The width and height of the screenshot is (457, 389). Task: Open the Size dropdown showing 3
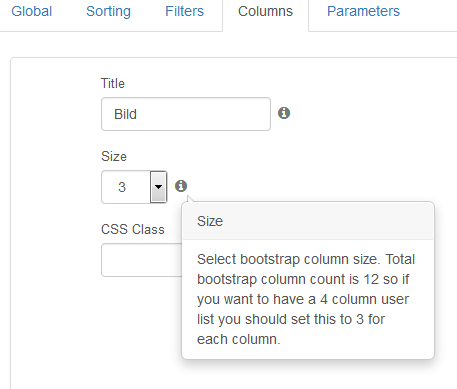134,187
